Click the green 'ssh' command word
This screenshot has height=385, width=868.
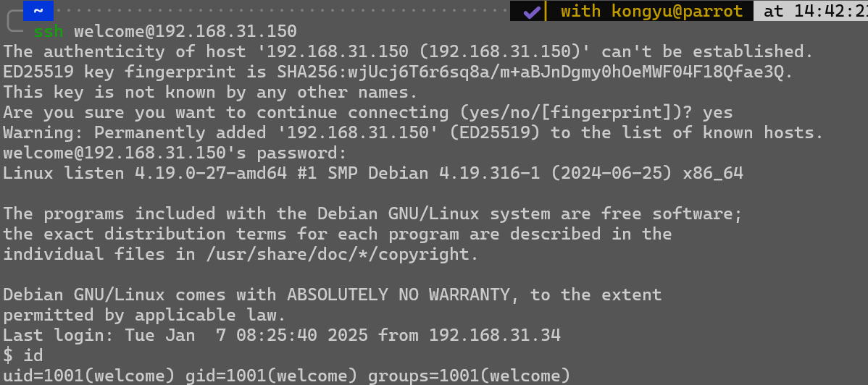tap(49, 31)
